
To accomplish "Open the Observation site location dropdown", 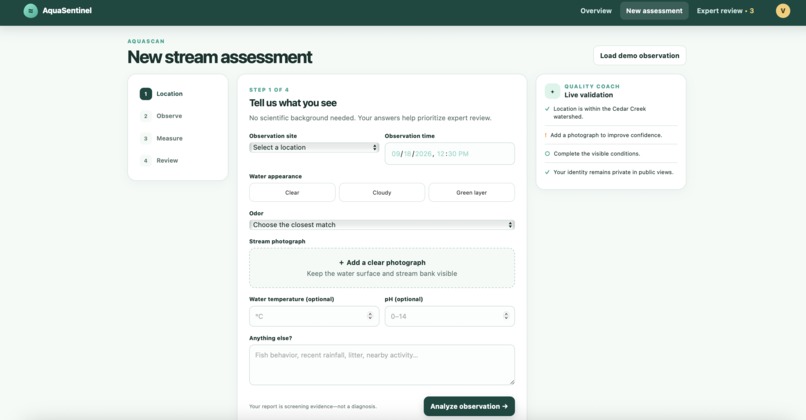I will pyautogui.click(x=314, y=148).
